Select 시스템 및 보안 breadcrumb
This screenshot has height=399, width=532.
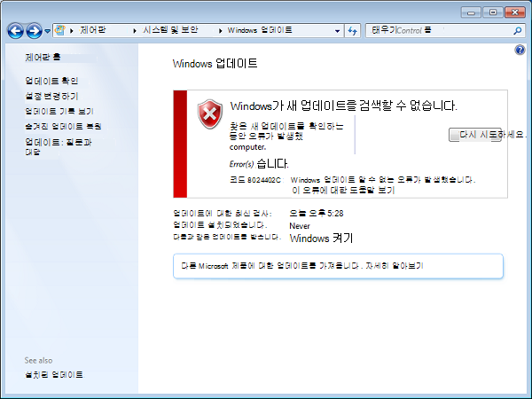click(170, 30)
